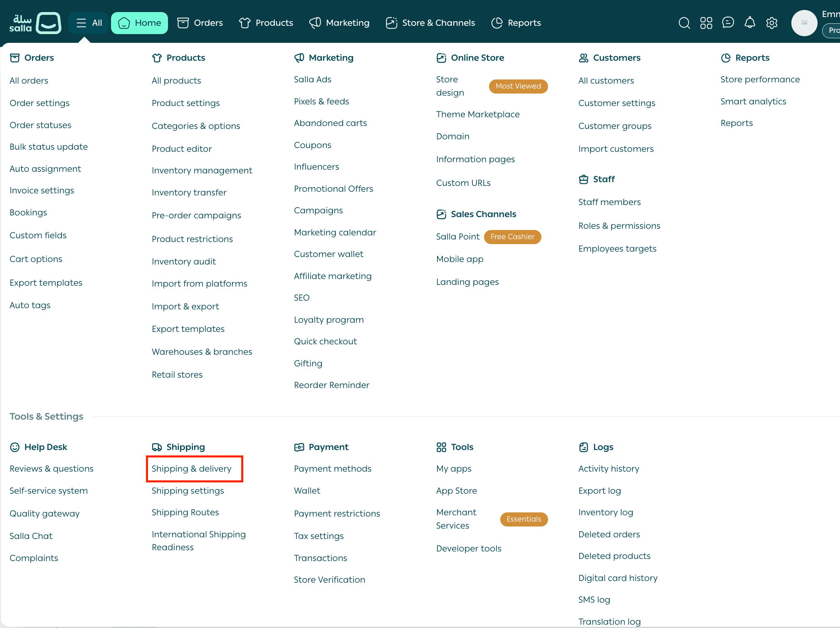Screen dimensions: 840x628
Task: Open Payment methods
Action: (x=333, y=469)
